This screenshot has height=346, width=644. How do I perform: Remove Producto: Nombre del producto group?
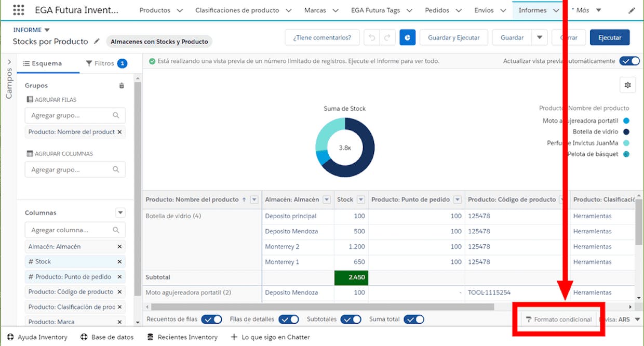(119, 132)
